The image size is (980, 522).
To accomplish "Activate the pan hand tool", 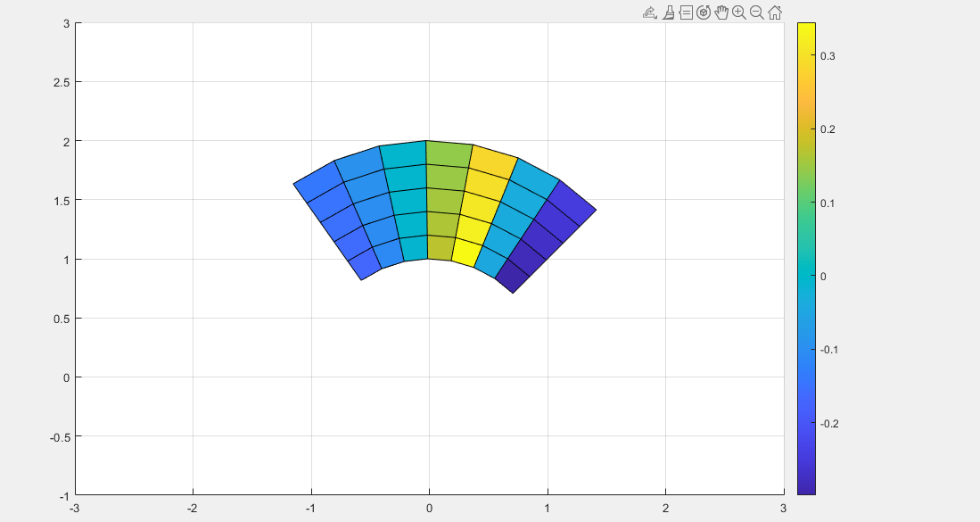I will (721, 12).
